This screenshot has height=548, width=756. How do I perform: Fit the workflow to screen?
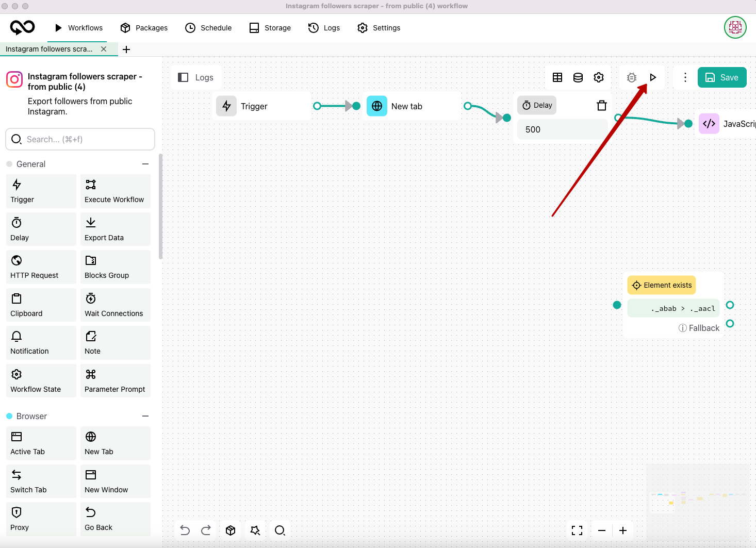tap(577, 530)
